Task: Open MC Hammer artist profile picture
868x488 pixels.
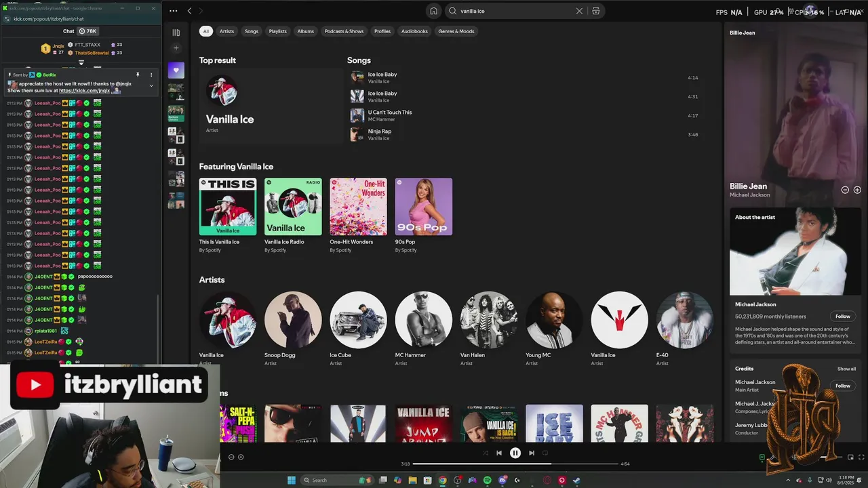Action: tap(424, 320)
